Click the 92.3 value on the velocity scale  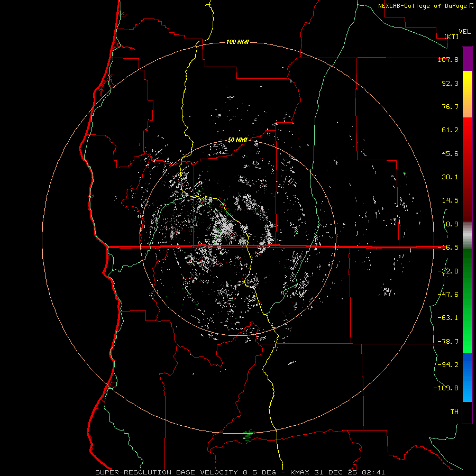[450, 83]
